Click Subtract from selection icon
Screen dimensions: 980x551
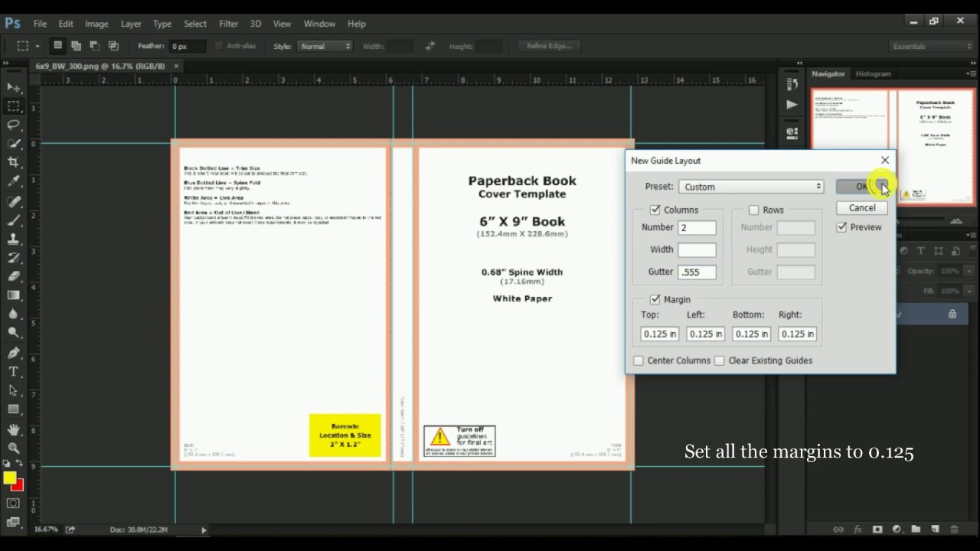94,46
